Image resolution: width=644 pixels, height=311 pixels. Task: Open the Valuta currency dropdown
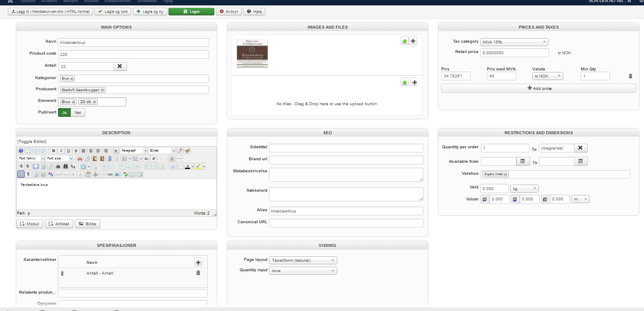[548, 76]
